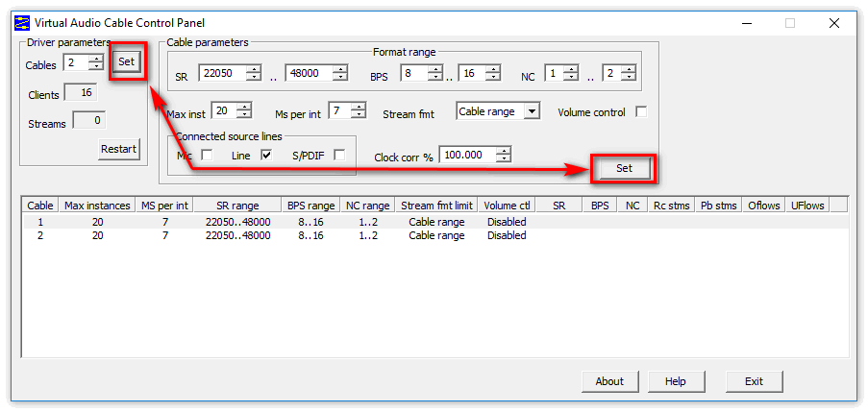Select cable 2 row in the list
This screenshot has height=412, width=868.
point(435,235)
